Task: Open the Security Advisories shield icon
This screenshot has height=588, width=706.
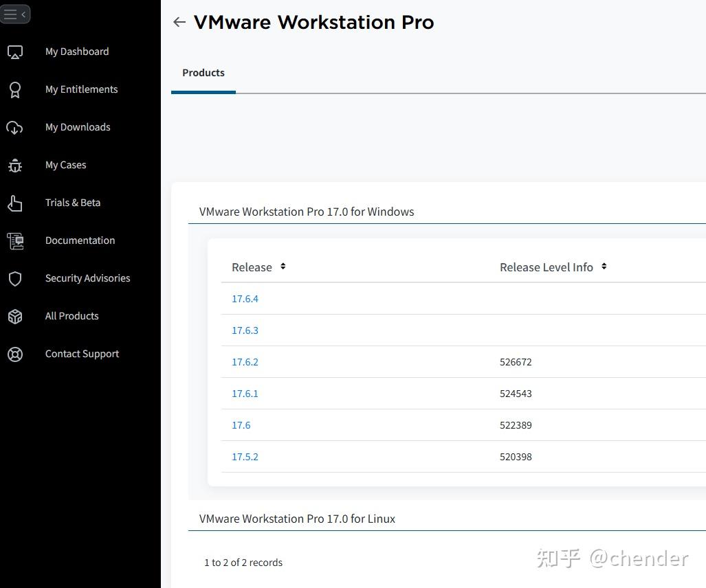Action: click(16, 278)
